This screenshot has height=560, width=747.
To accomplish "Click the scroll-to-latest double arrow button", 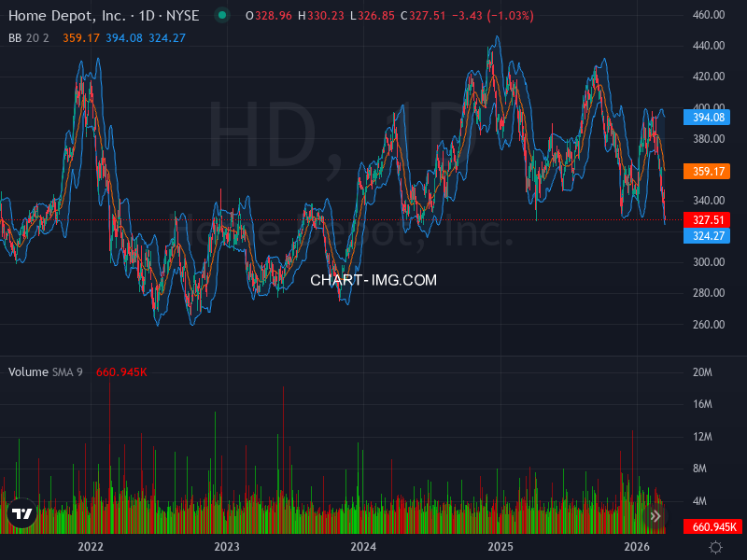I will [655, 516].
